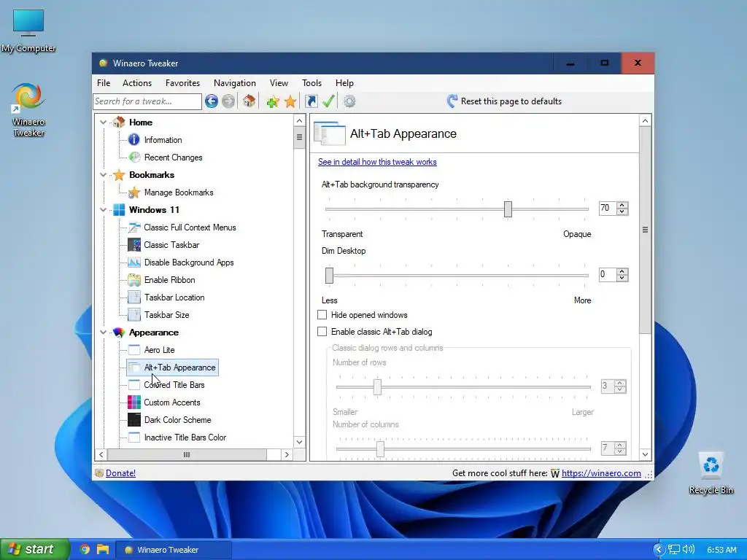Open the Navigation menu

tap(234, 83)
